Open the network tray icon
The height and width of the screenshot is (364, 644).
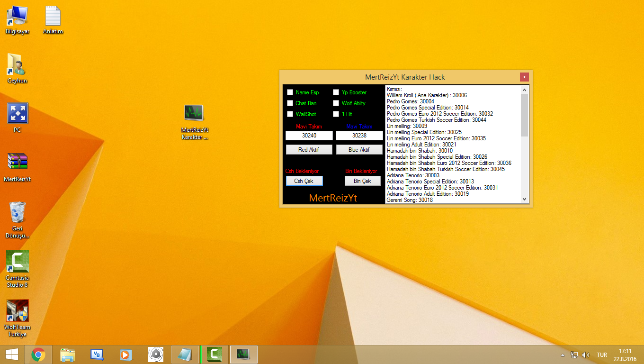click(x=574, y=355)
